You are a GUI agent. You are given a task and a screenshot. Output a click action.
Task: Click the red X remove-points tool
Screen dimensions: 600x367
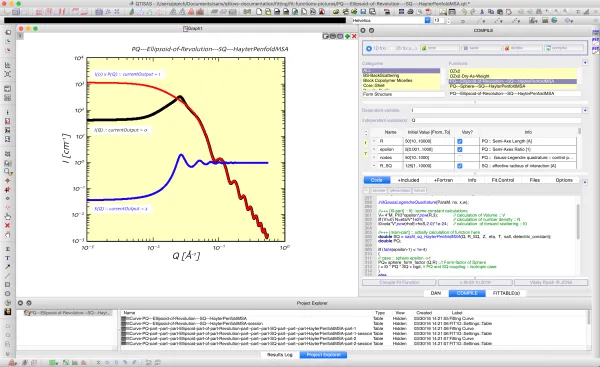pyautogui.click(x=7, y=225)
